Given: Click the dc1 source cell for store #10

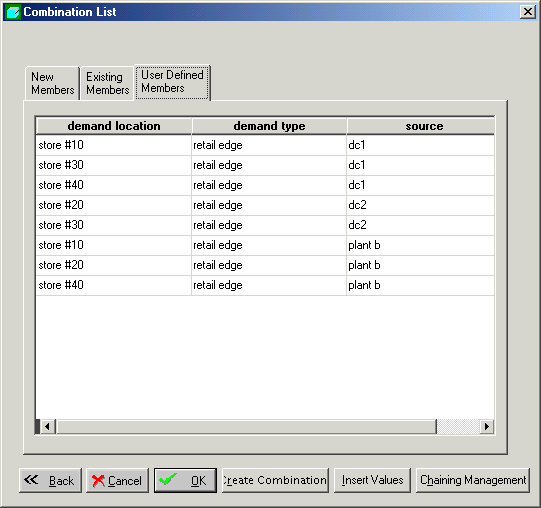Looking at the screenshot, I should pyautogui.click(x=421, y=145).
